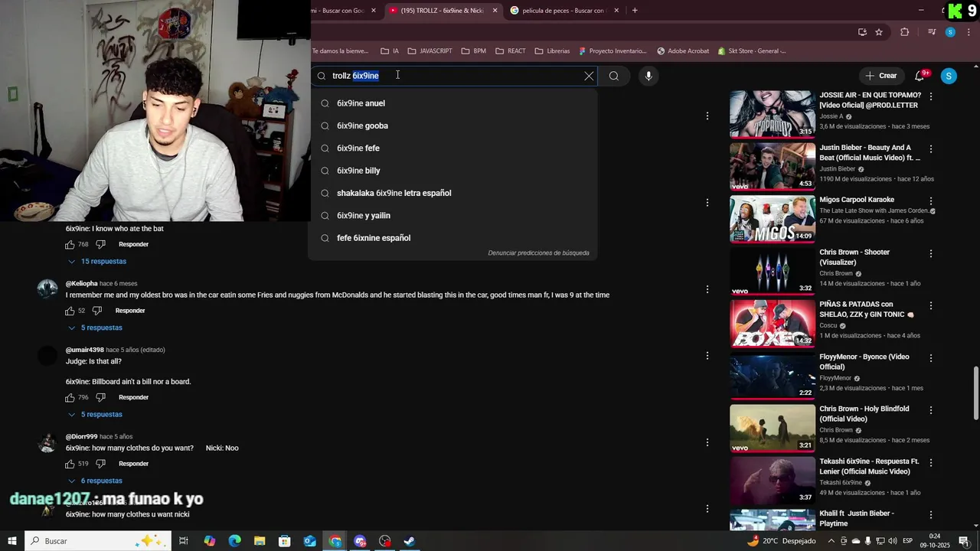Open Steam from the taskbar
The width and height of the screenshot is (980, 551).
click(x=410, y=541)
